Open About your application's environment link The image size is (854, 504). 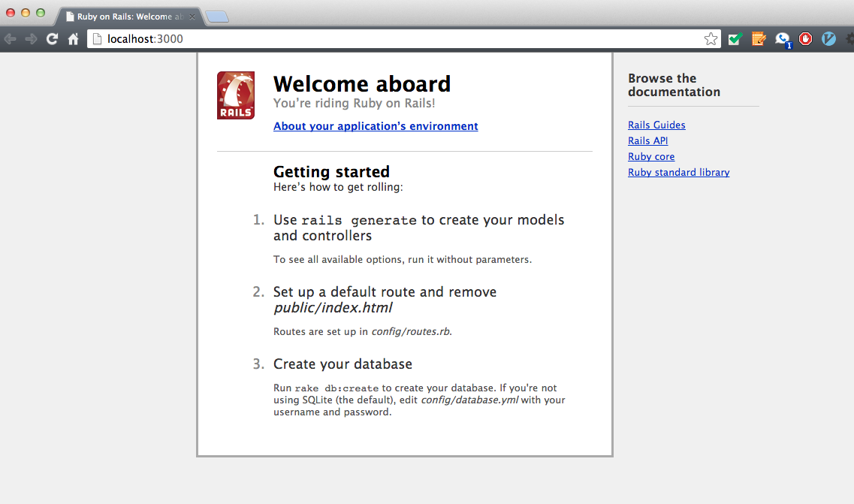point(376,126)
